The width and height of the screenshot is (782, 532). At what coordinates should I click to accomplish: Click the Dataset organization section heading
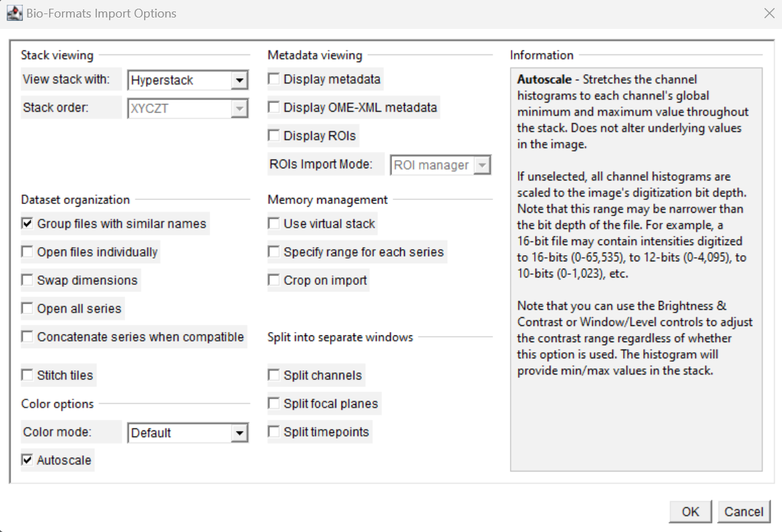(75, 200)
